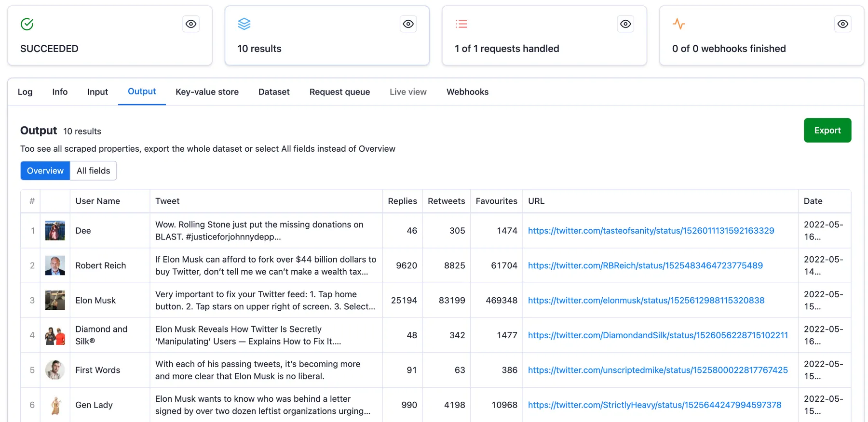This screenshot has width=868, height=422.
Task: Open the Log tab
Action: tap(25, 92)
